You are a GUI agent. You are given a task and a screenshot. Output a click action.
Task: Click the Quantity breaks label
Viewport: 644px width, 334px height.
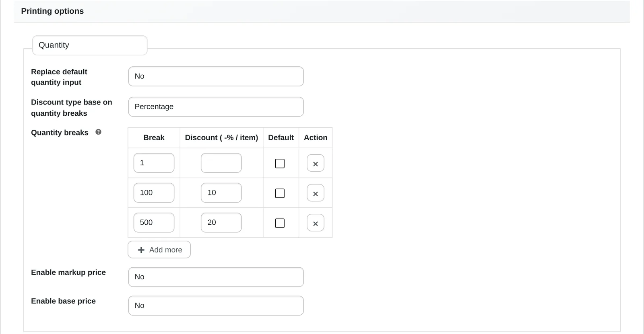point(60,133)
